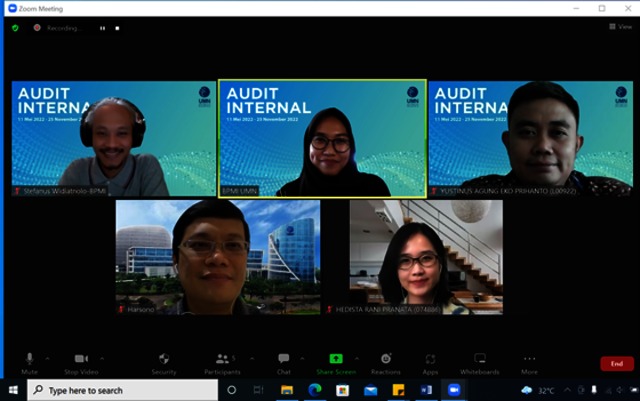Click the Zoom icon on taskbar

[x=454, y=390]
